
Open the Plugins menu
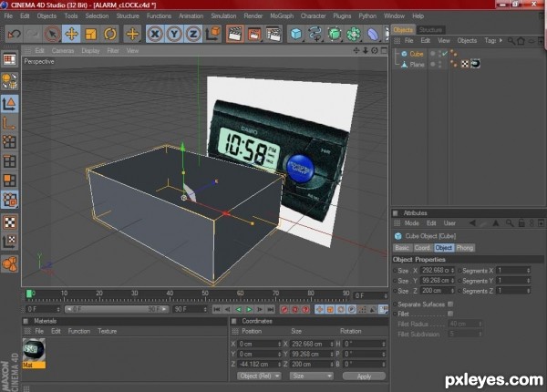(342, 16)
